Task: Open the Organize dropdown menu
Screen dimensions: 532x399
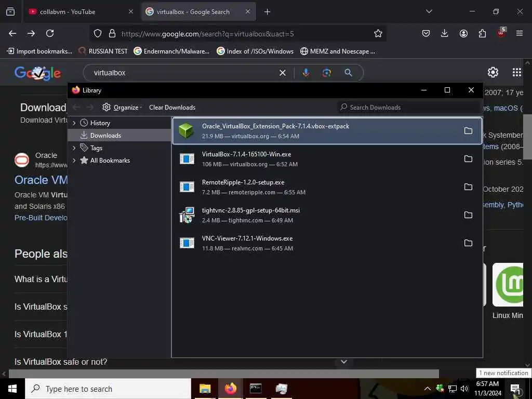Action: (122, 107)
